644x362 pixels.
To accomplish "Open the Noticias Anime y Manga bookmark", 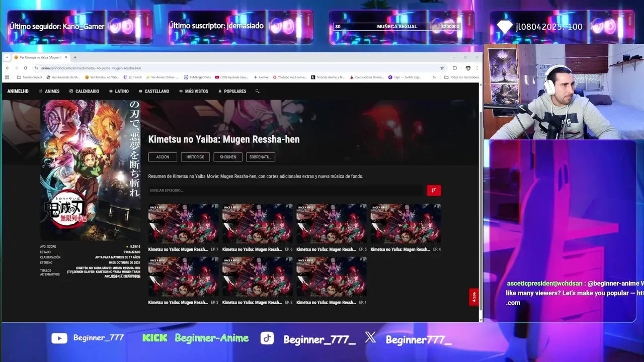I will point(328,77).
